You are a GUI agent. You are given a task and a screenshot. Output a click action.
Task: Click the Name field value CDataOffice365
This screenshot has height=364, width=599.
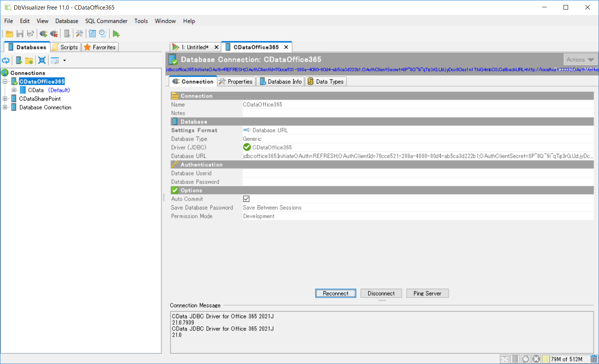[x=418, y=105]
